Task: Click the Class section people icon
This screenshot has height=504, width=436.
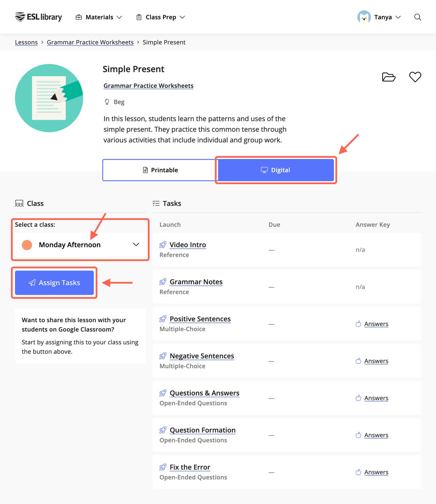Action: [19, 204]
